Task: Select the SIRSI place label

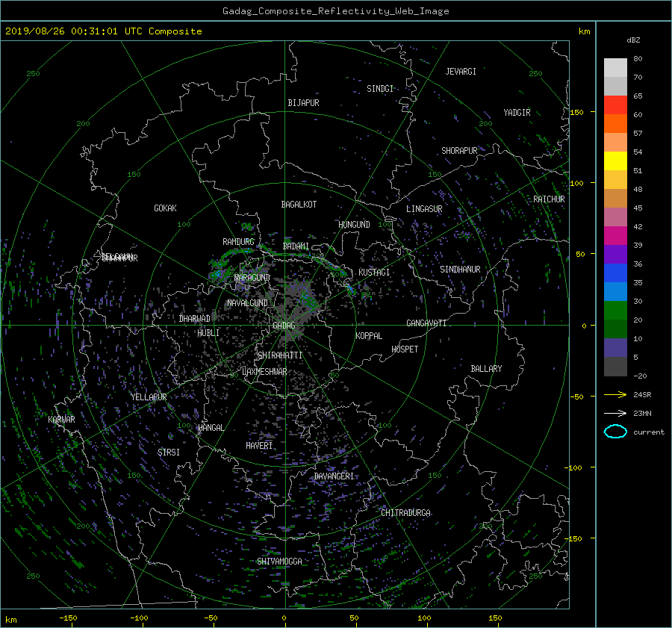Action: (169, 453)
